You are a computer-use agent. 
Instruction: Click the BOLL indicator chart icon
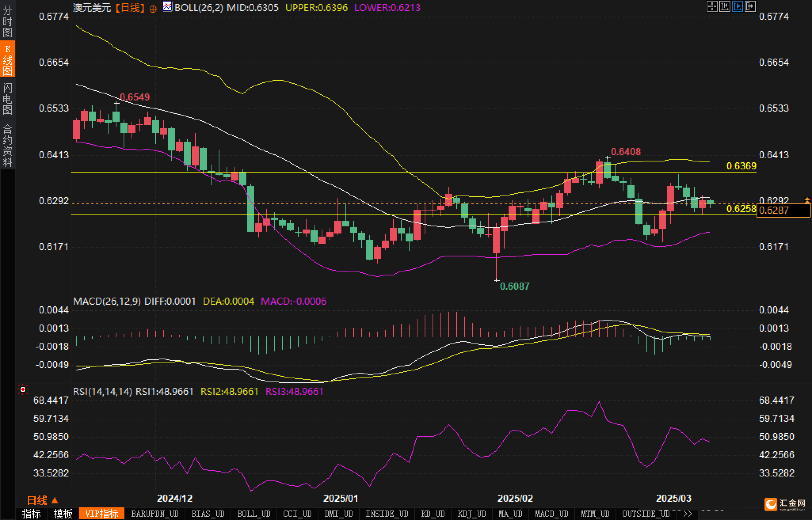tap(168, 7)
